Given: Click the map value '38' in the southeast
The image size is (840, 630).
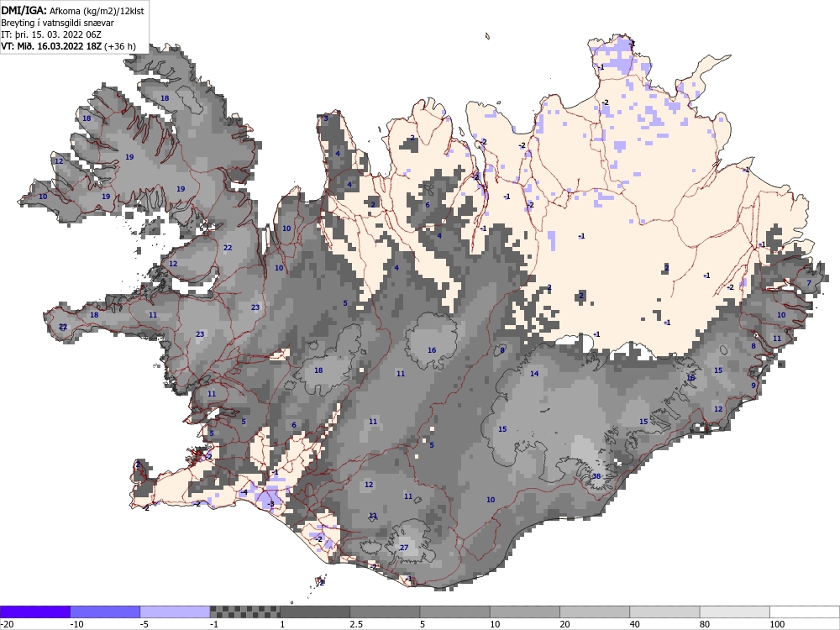Looking at the screenshot, I should pos(596,476).
